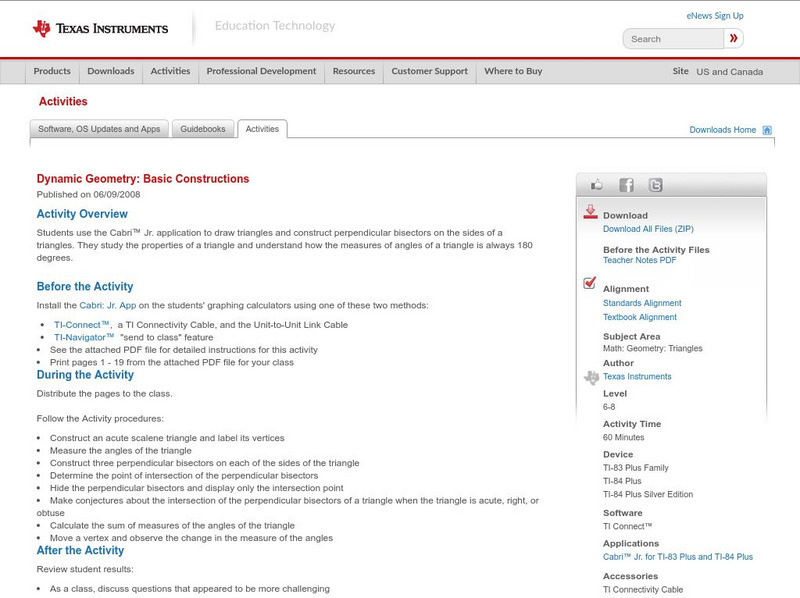This screenshot has height=598, width=800.
Task: Click 'Print pages 1 - 19' bullet
Action: pyautogui.click(x=172, y=362)
